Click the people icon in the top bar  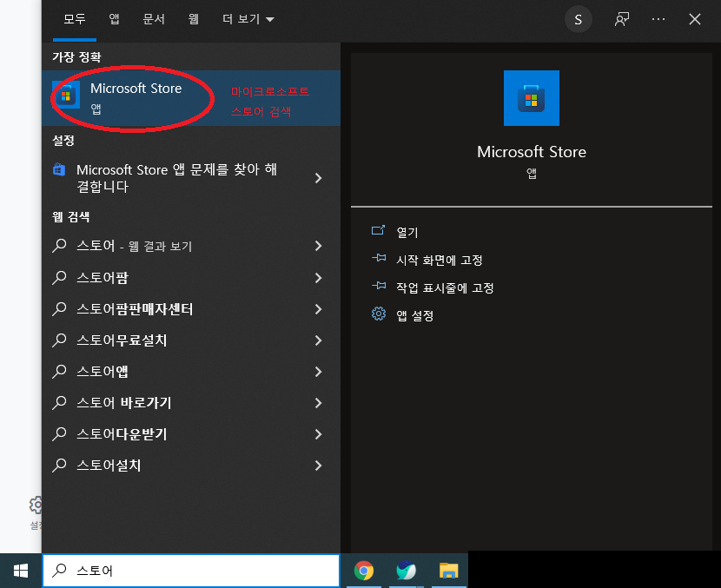(621, 18)
